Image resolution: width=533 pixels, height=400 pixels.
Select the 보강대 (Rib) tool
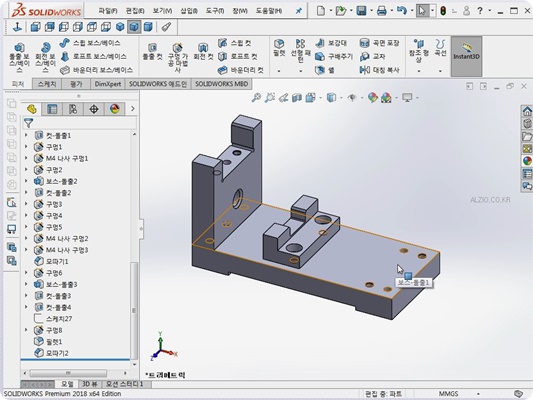pyautogui.click(x=331, y=43)
